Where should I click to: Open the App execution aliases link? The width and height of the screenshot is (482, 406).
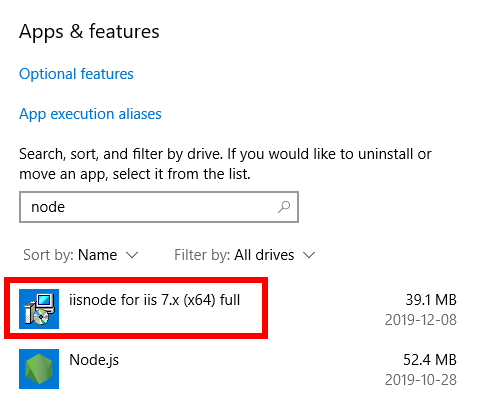(90, 114)
